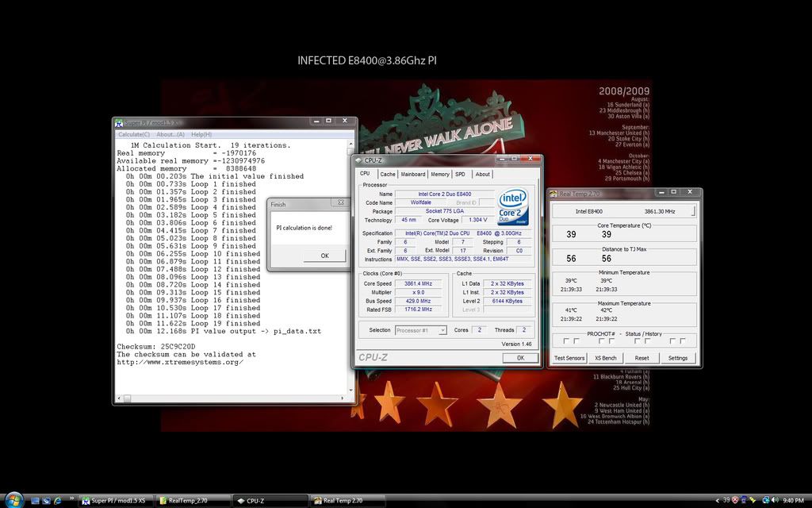Close the Finish dialog with X
The width and height of the screenshot is (812, 508).
coord(341,202)
